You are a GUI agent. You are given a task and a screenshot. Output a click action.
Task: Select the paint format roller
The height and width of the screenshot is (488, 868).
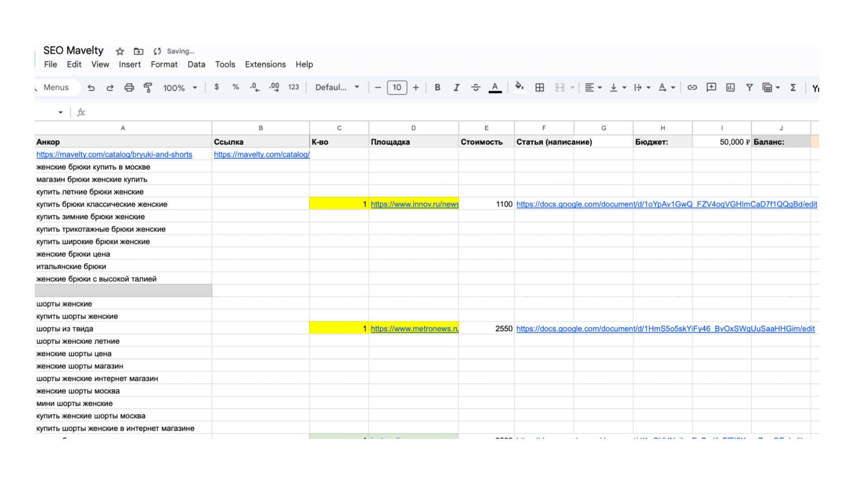pos(148,88)
